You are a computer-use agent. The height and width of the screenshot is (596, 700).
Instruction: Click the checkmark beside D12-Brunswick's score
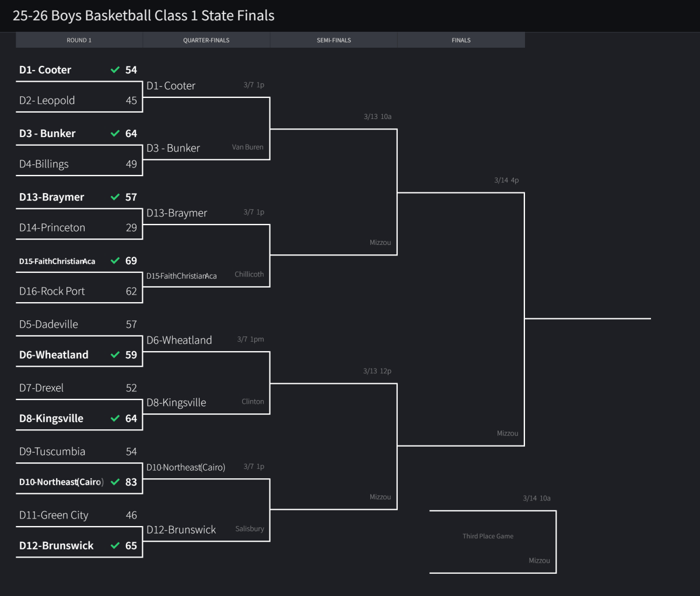click(115, 545)
